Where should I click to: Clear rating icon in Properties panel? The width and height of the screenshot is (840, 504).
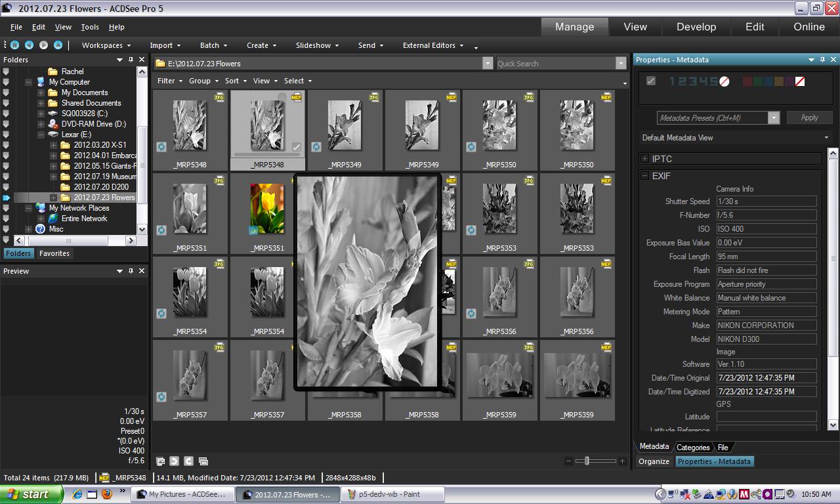point(724,82)
